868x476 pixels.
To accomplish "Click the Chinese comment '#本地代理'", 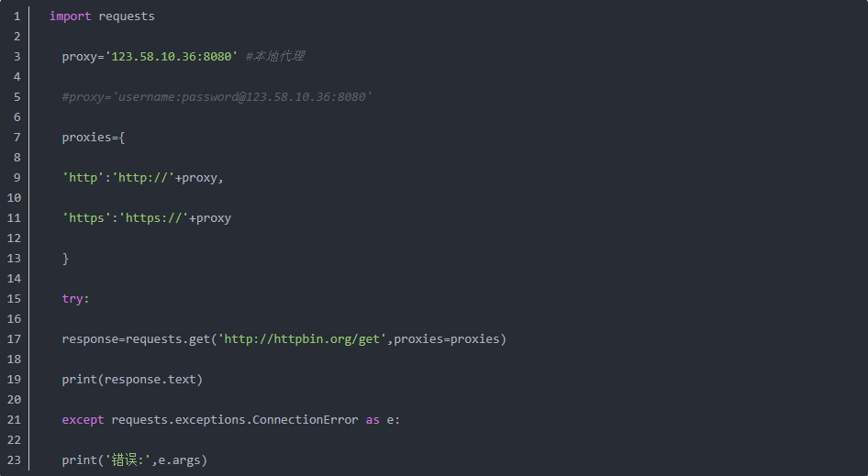I will [275, 57].
